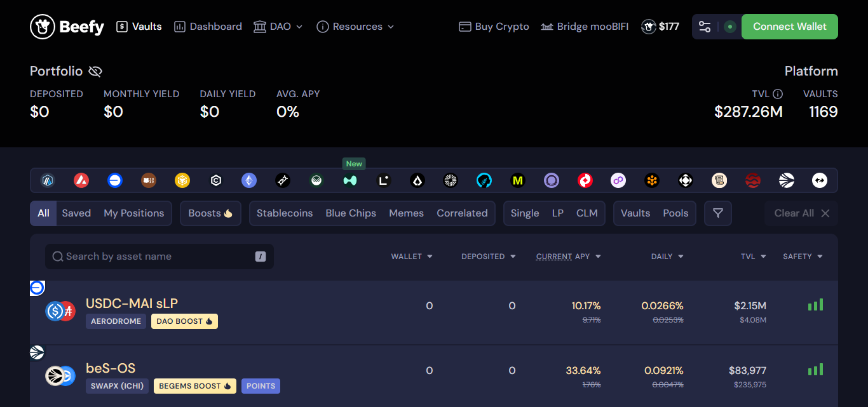Select the Moonbeam chain icon
This screenshot has width=868, height=407.
tap(552, 181)
